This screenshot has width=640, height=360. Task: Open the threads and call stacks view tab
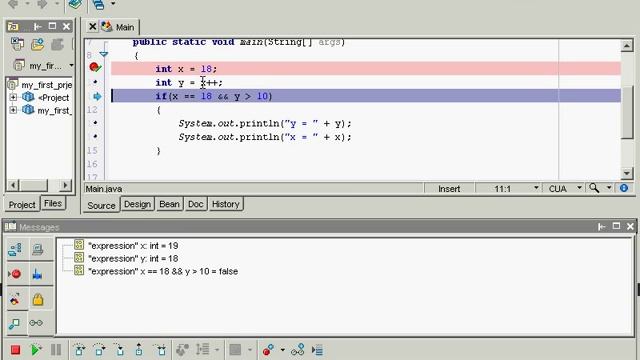point(16,249)
